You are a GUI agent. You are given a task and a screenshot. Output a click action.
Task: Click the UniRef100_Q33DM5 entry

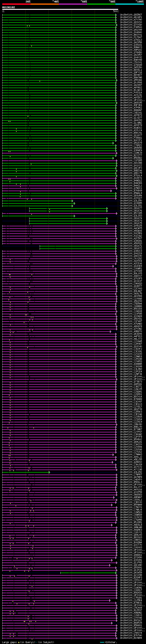point(131,203)
